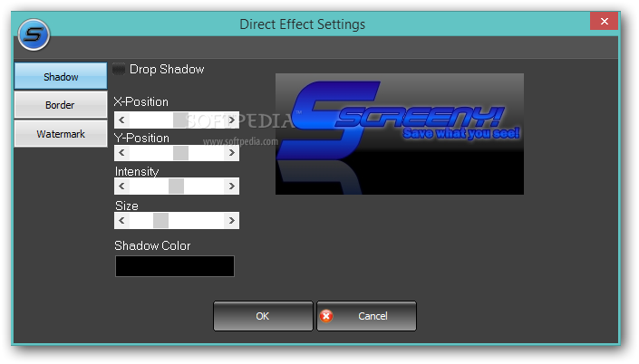Click the Size slider thumb
Image resolution: width=639 pixels, height=364 pixels.
(160, 220)
